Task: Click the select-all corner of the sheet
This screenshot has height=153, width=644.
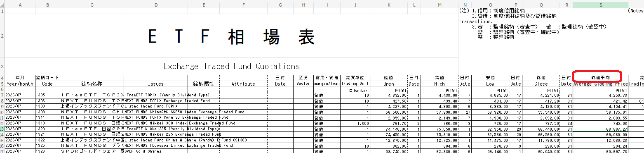Action: 3,5
